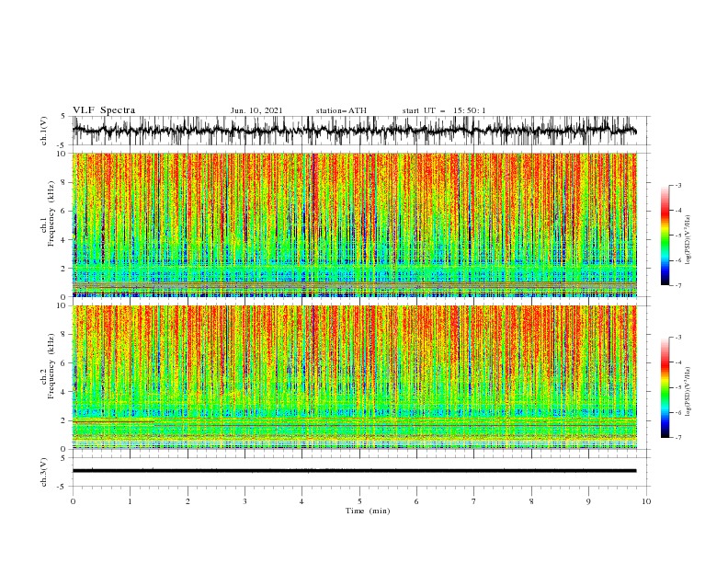Click the "Time (min)" x-axis label
This screenshot has width=728, height=563.
click(368, 511)
